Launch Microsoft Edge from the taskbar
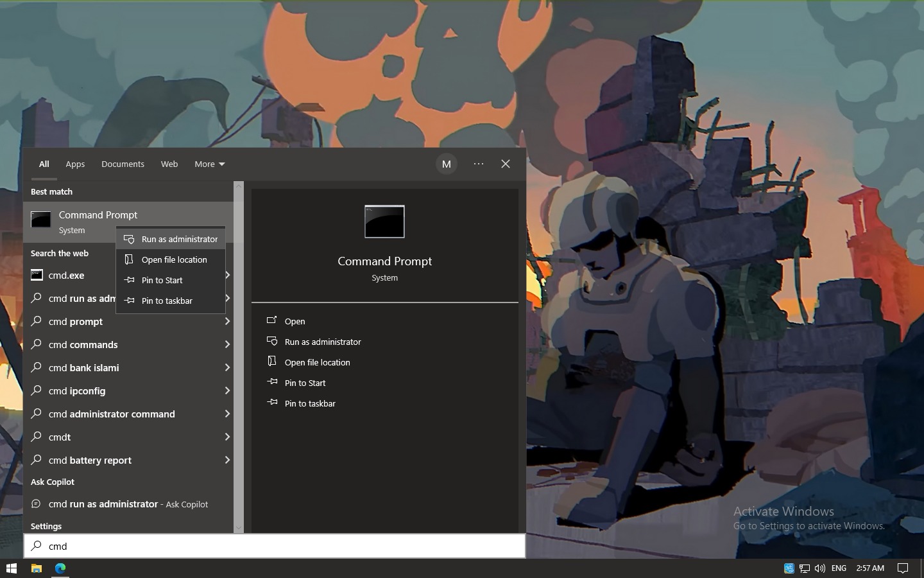924x578 pixels. [x=60, y=568]
